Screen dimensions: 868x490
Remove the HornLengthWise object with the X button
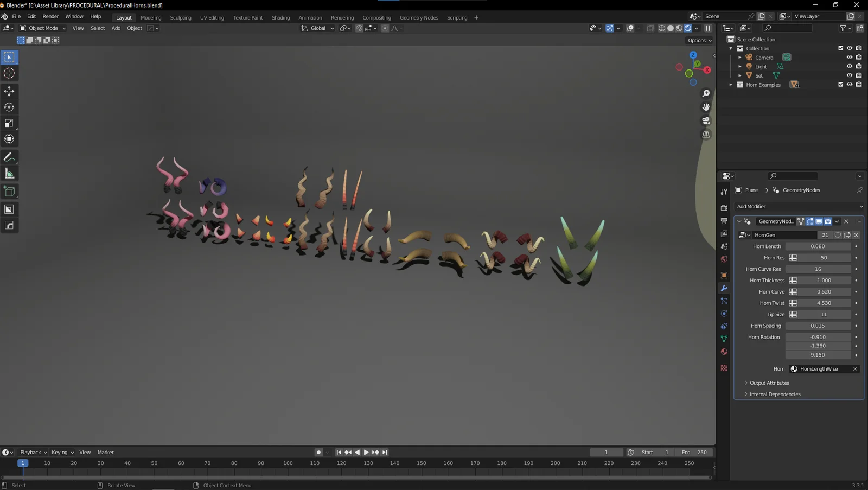[x=856, y=368]
